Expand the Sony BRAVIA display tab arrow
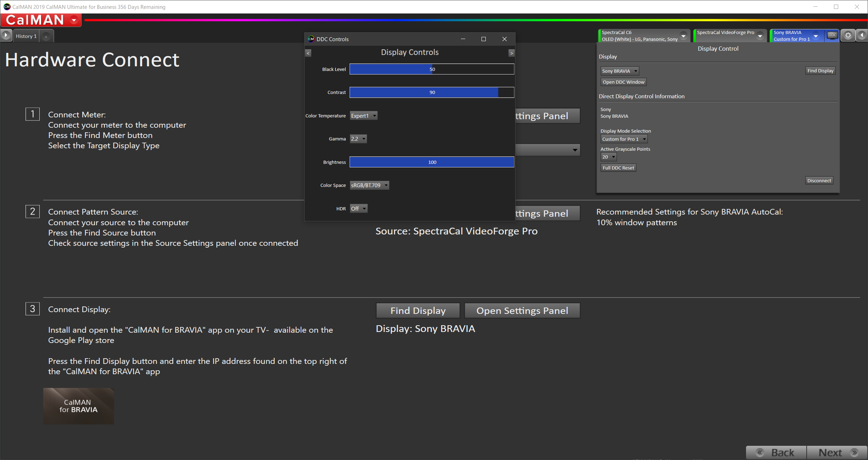 tap(816, 36)
